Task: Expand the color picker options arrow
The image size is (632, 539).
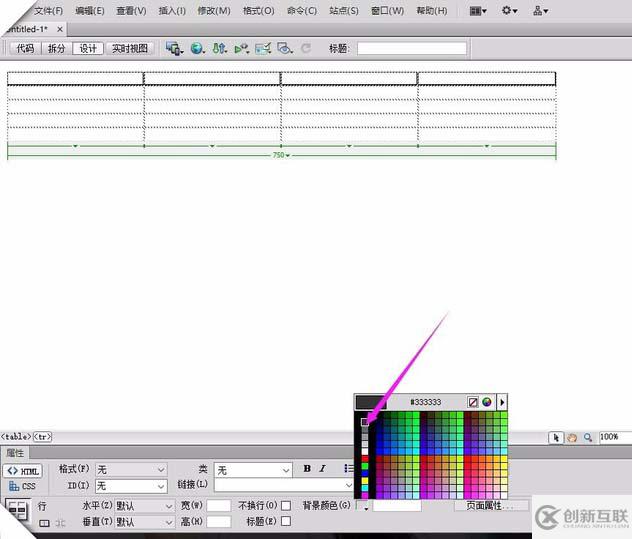Action: (x=502, y=402)
